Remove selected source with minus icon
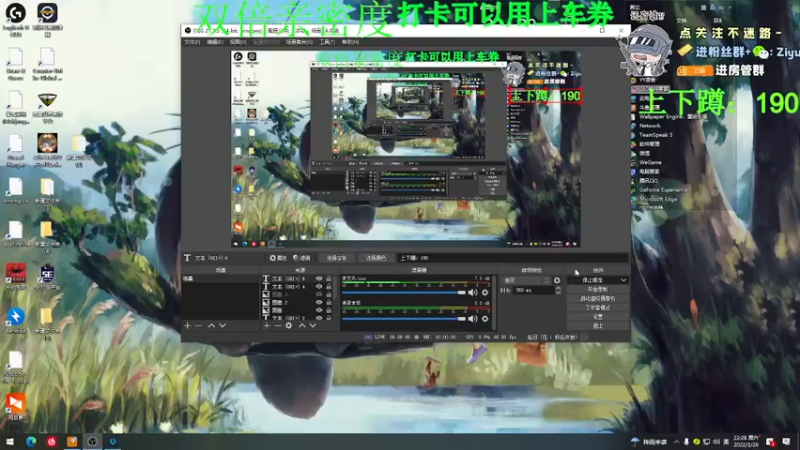800x450 pixels. pyautogui.click(x=278, y=326)
